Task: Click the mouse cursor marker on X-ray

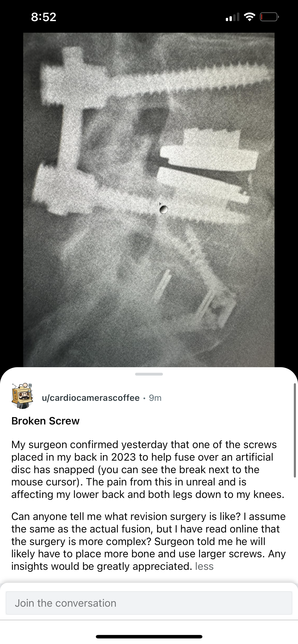Action: [163, 208]
